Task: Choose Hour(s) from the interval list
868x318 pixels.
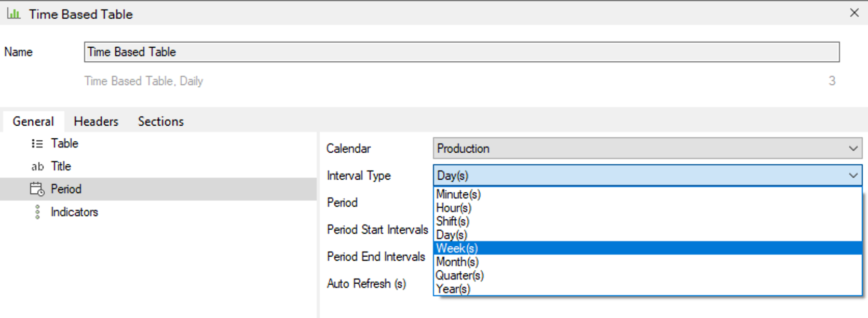Action: 647,208
